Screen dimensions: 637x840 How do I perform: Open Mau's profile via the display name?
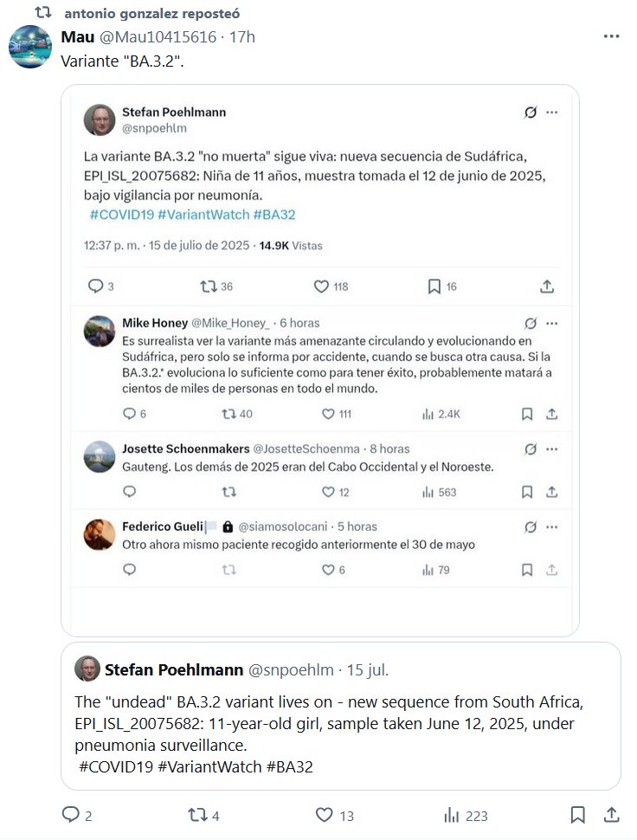tap(77, 36)
